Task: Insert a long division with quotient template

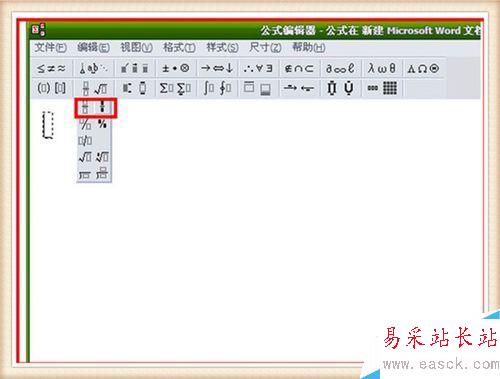Action: [x=102, y=174]
